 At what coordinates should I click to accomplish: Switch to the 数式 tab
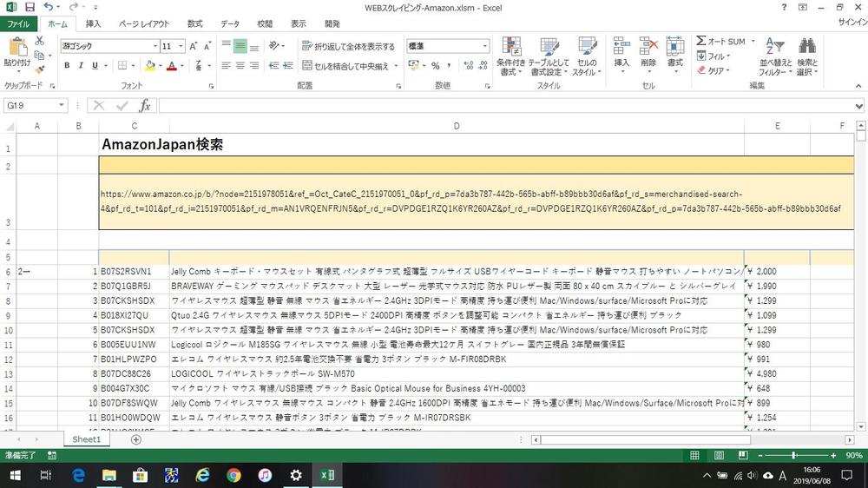194,23
